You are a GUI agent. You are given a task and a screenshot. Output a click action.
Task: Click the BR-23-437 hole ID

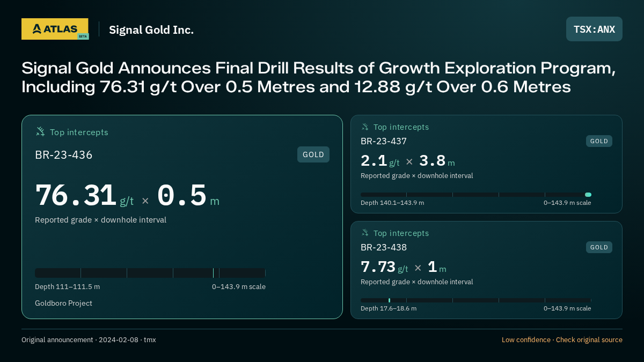click(x=384, y=142)
